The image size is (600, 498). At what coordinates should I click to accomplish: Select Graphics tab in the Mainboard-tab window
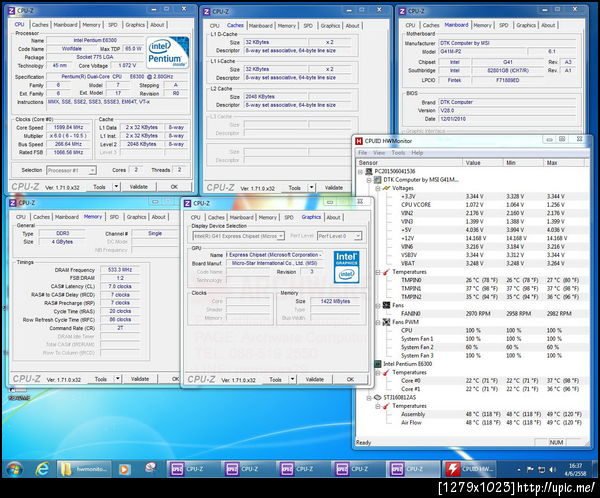[x=526, y=25]
